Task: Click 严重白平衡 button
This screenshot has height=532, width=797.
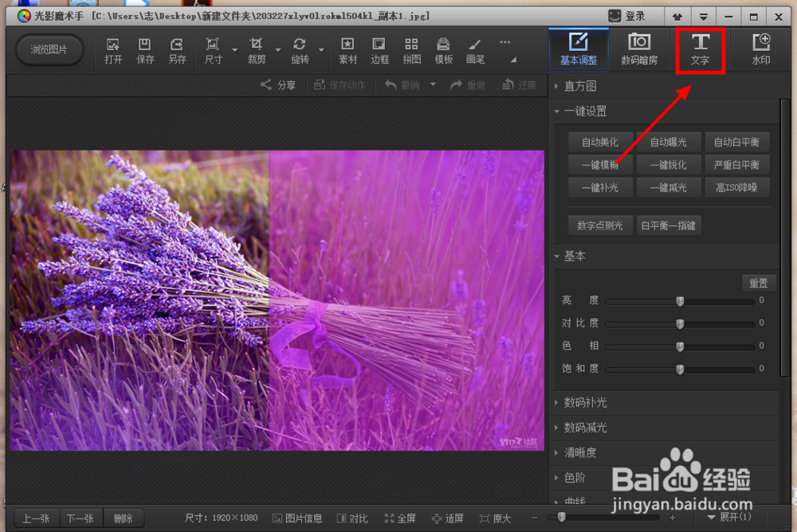Action: tap(737, 165)
